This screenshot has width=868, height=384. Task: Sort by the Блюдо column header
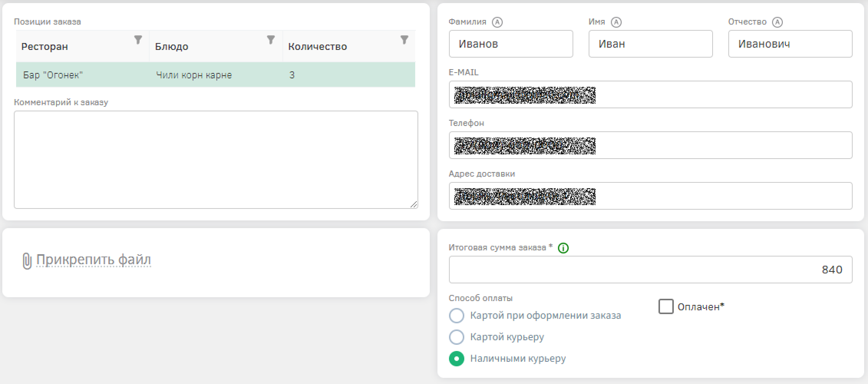172,46
